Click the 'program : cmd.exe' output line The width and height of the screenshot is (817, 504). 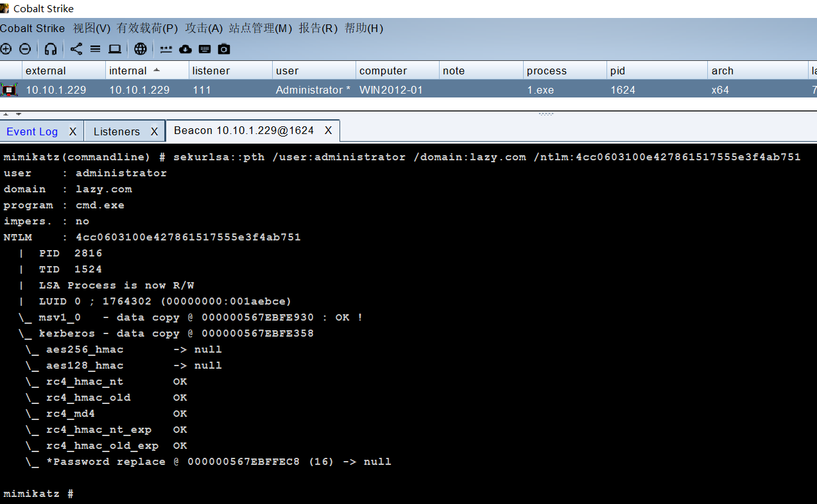point(64,205)
